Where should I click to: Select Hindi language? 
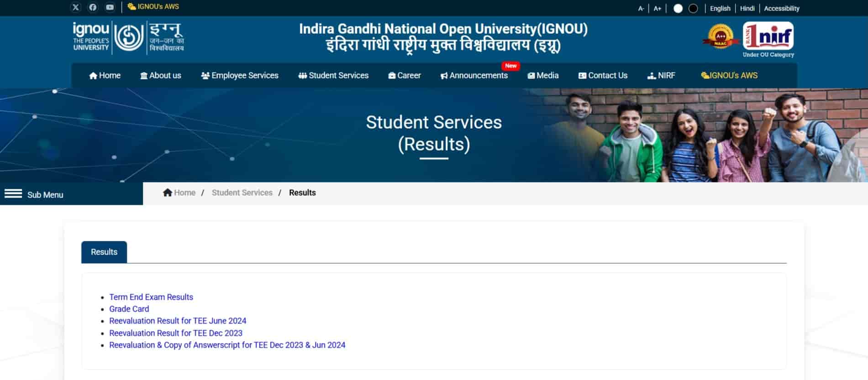coord(747,8)
